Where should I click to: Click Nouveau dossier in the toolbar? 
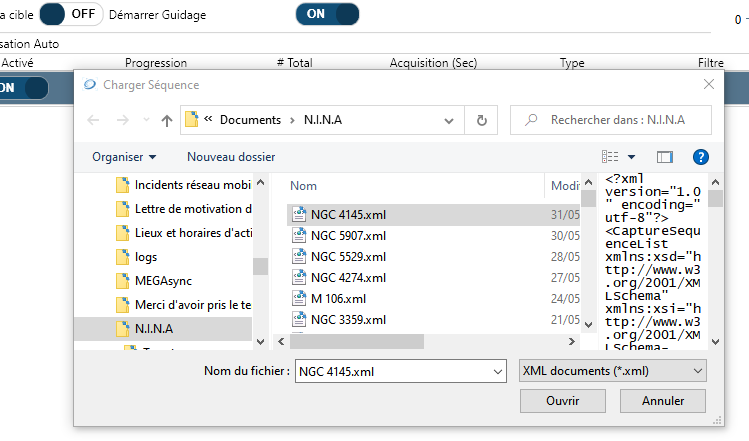pos(230,157)
